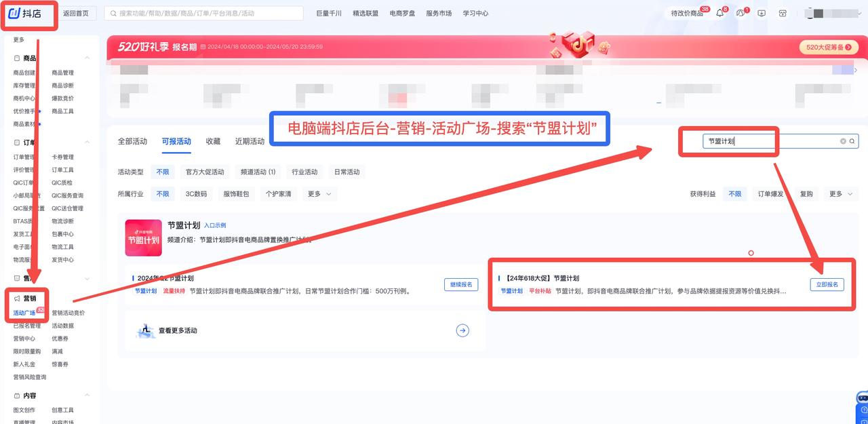Select 不限 under 活动类型 filter
868x424 pixels.
pos(163,172)
